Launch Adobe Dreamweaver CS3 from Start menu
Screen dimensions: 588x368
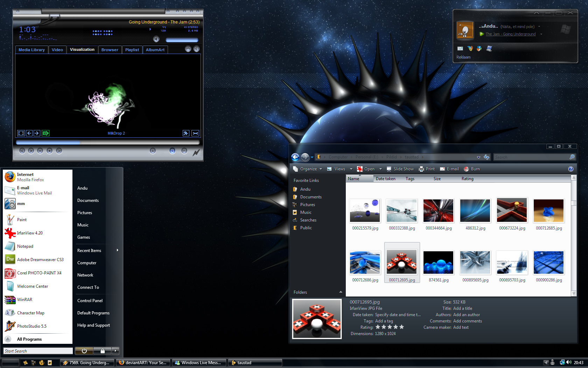click(38, 260)
